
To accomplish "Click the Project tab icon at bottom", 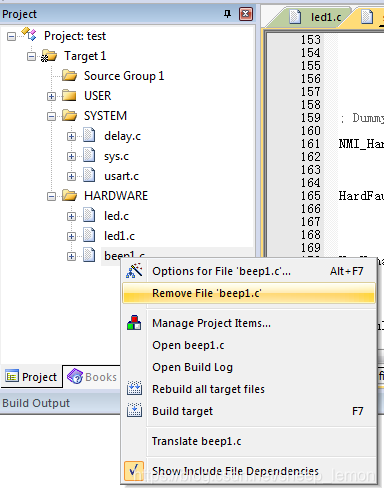I will point(12,377).
